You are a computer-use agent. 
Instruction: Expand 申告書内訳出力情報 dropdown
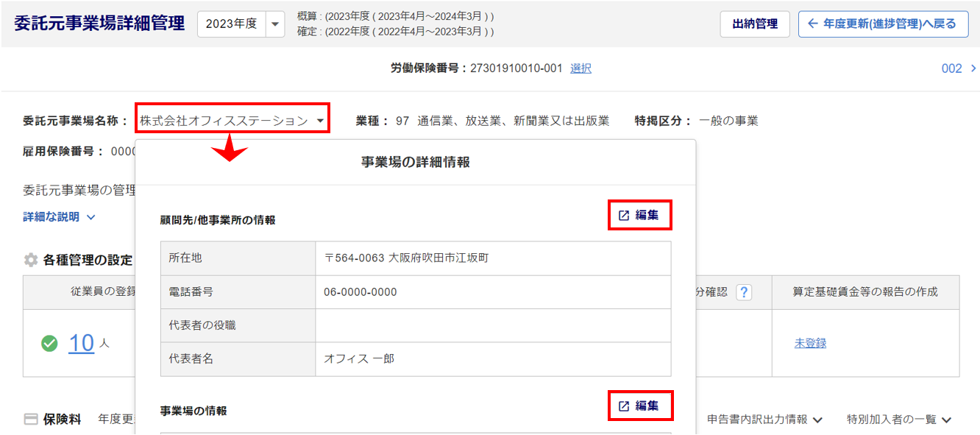click(764, 419)
